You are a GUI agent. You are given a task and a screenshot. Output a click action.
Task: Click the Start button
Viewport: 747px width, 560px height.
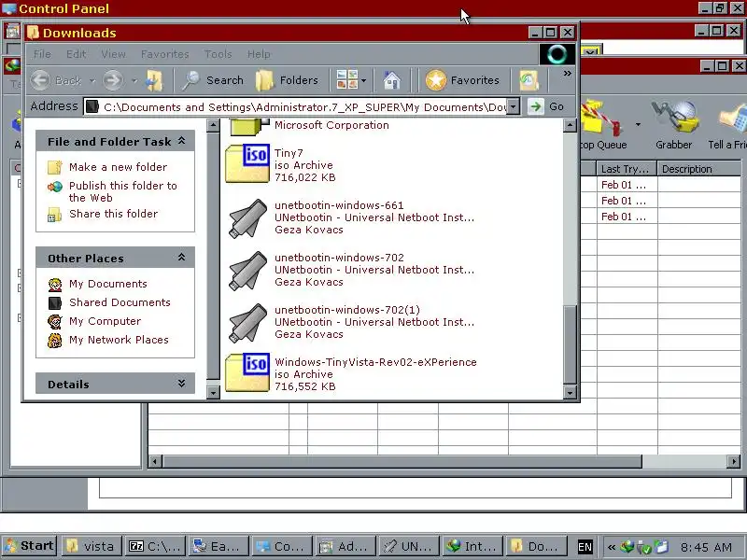(x=30, y=546)
